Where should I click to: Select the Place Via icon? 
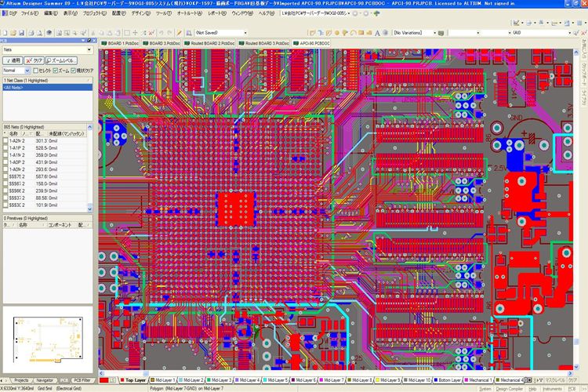pyautogui.click(x=345, y=33)
